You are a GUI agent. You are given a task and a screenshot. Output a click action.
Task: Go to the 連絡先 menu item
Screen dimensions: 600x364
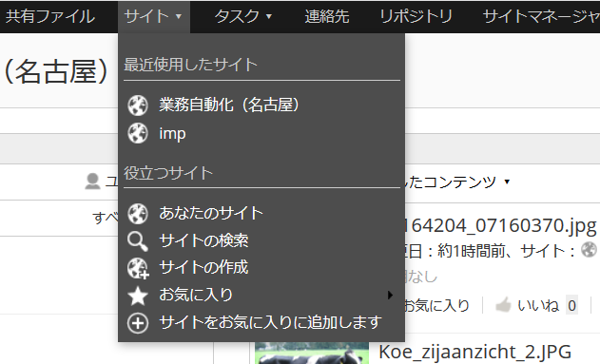click(x=327, y=16)
